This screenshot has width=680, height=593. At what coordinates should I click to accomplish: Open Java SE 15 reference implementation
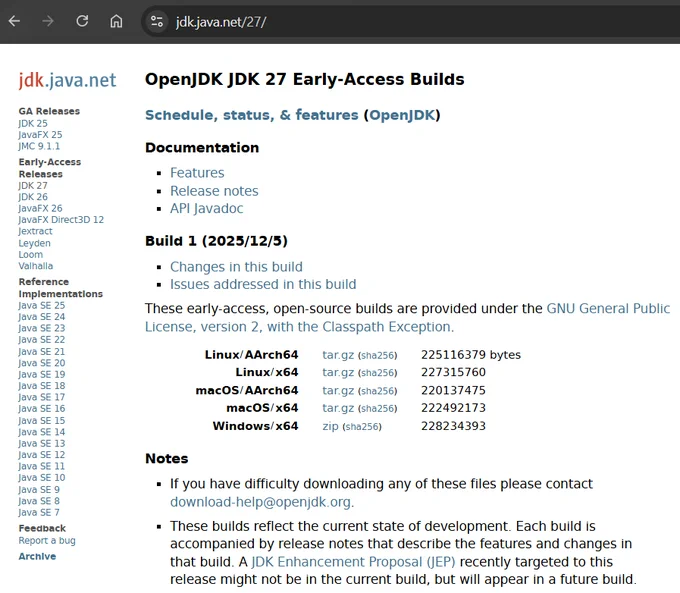point(42,421)
